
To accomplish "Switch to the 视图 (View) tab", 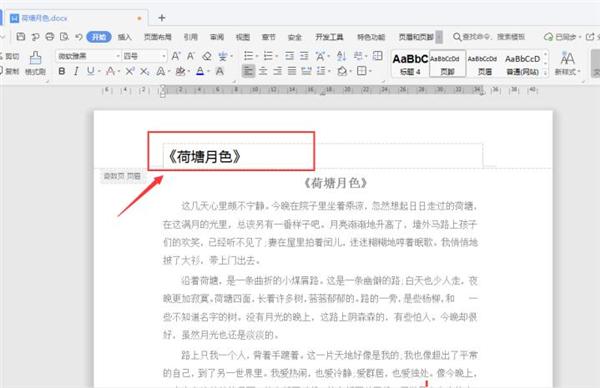I will pyautogui.click(x=243, y=37).
